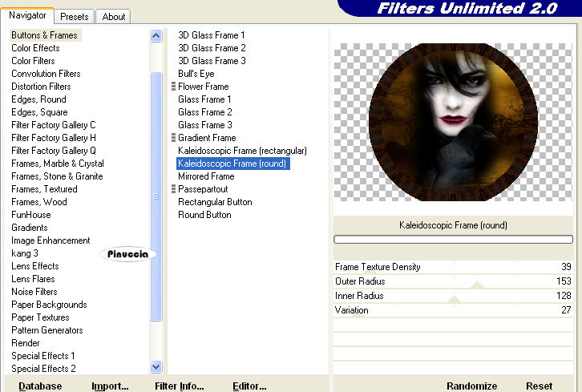The image size is (582, 392).
Task: Click the category list scrollbar thumb
Action: click(156, 196)
